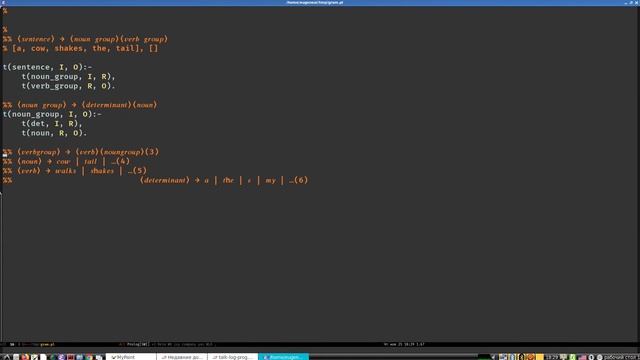Click the yellow square tray icon
This screenshot has width=640, height=360.
(540, 357)
